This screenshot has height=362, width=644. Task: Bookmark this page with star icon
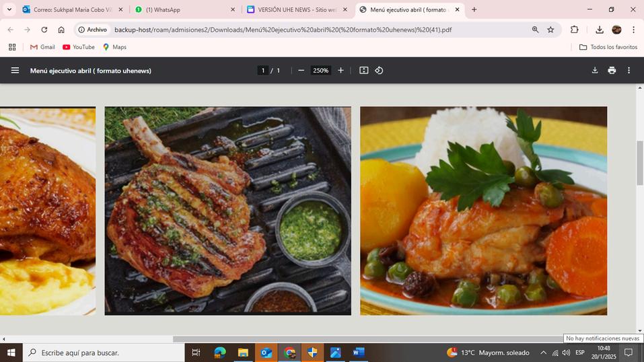click(550, 30)
